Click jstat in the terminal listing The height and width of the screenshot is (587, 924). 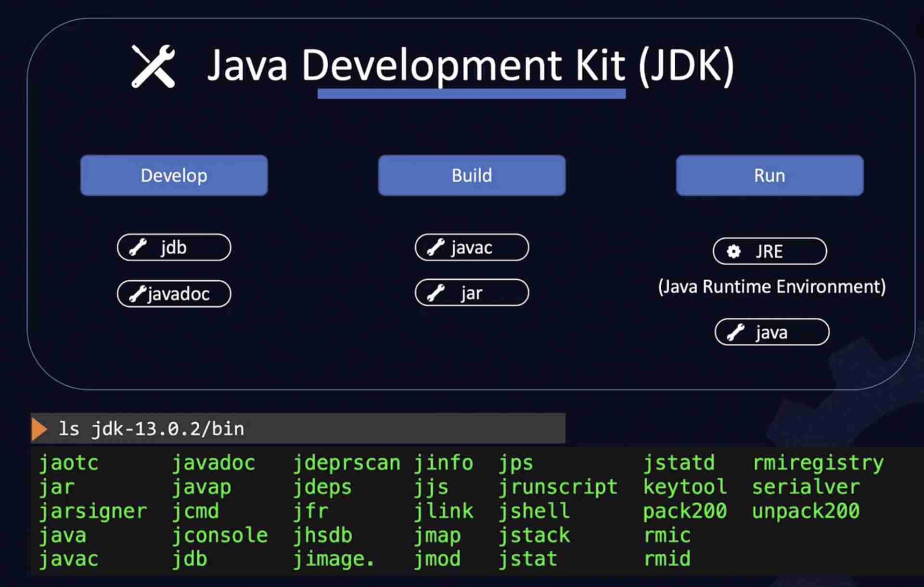coord(528,559)
